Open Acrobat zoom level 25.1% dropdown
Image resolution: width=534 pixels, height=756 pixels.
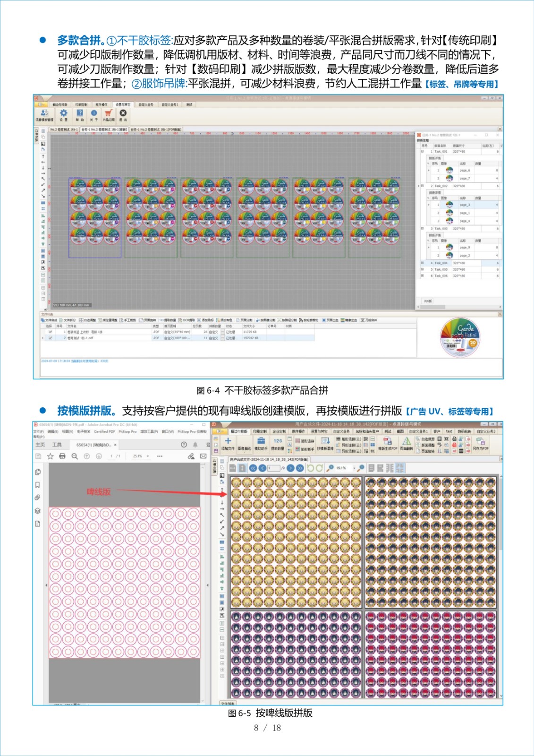pos(148,456)
